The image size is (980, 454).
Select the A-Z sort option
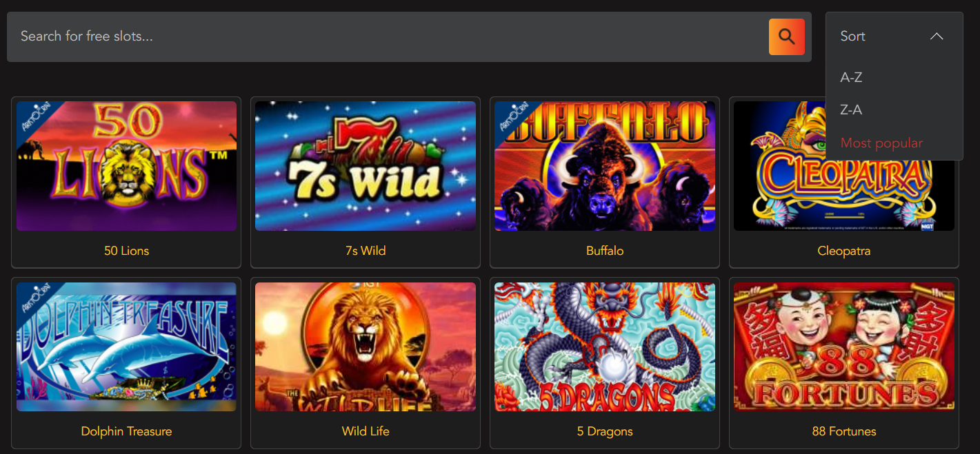[851, 78]
